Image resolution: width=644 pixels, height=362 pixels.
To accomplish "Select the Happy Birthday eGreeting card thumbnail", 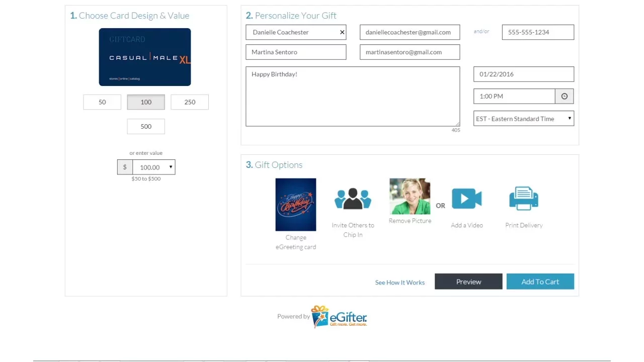I will (296, 205).
